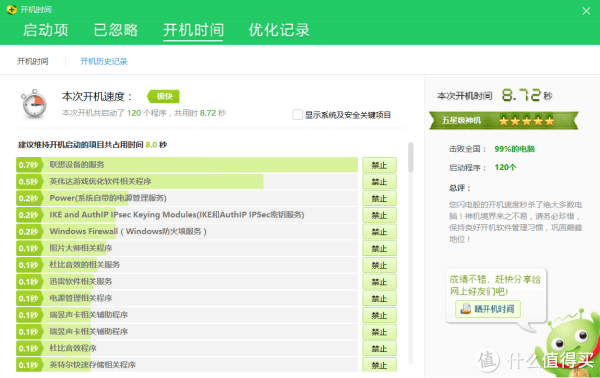Click the 建议维持开机启动的项目 heading
600x378 pixels.
(x=92, y=145)
